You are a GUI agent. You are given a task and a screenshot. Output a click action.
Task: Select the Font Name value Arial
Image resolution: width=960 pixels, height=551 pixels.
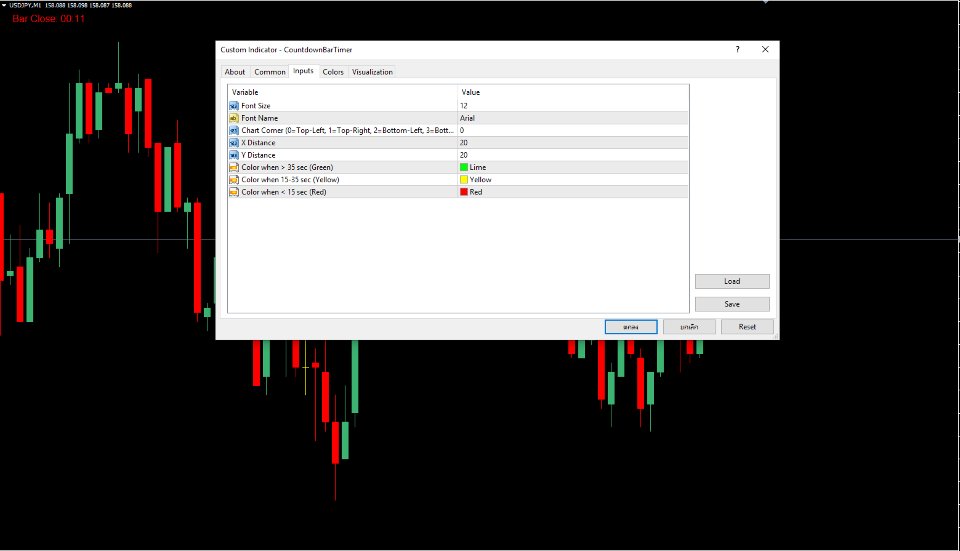[467, 118]
